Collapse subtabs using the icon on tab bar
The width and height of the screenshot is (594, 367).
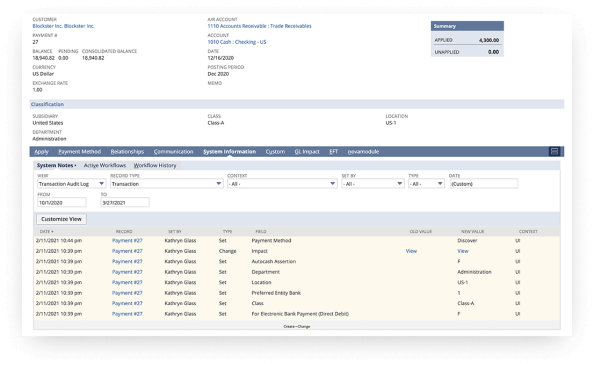point(554,151)
